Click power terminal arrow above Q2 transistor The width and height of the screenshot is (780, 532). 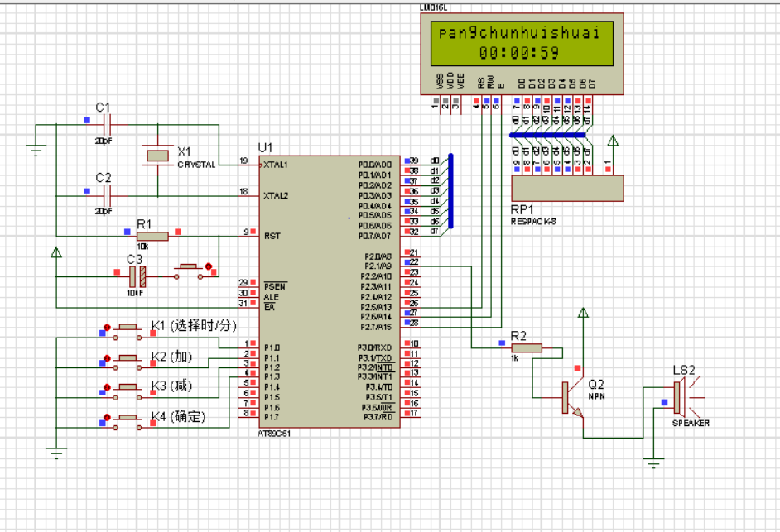[583, 313]
